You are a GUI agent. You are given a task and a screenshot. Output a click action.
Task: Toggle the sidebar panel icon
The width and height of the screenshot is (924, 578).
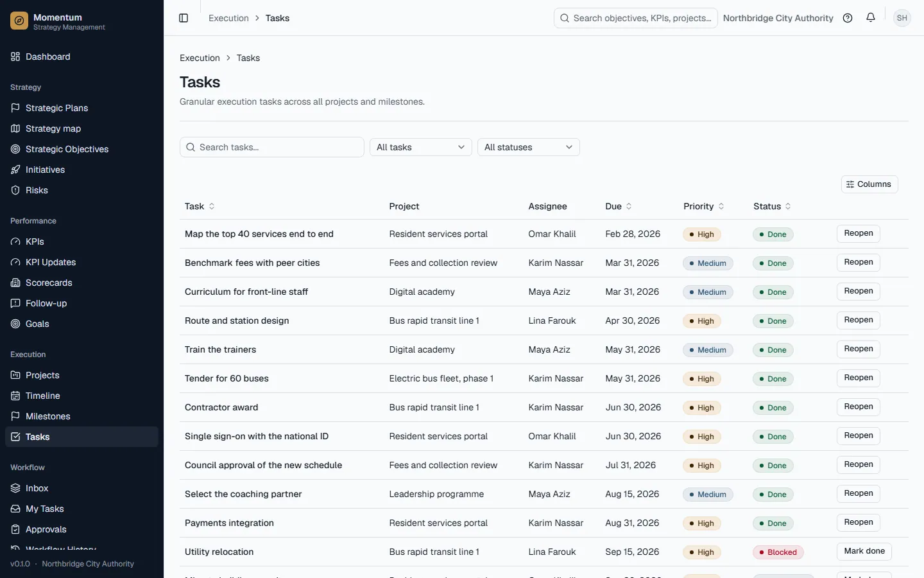pos(184,18)
